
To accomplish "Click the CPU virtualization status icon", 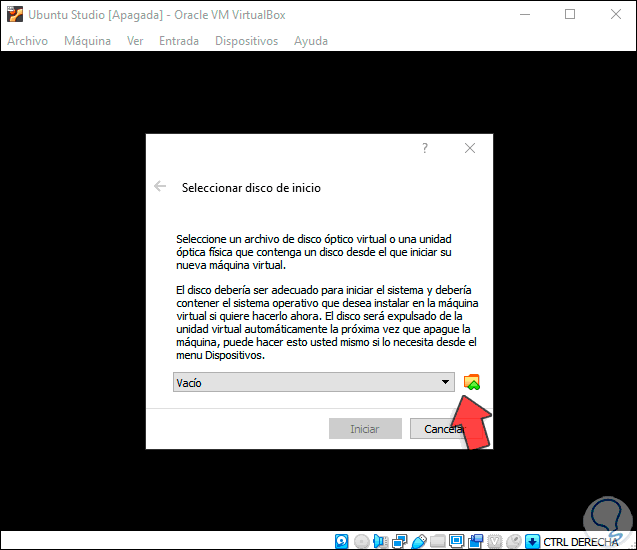I will pos(495,541).
